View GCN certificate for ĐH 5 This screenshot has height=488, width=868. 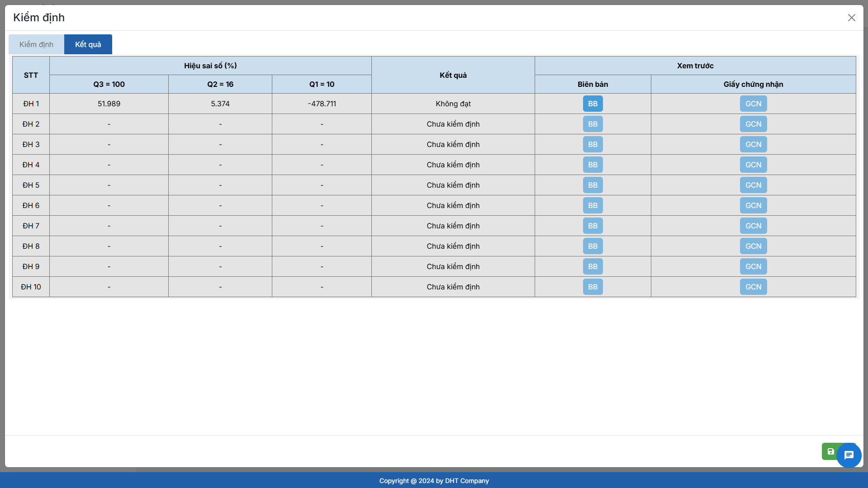(753, 185)
